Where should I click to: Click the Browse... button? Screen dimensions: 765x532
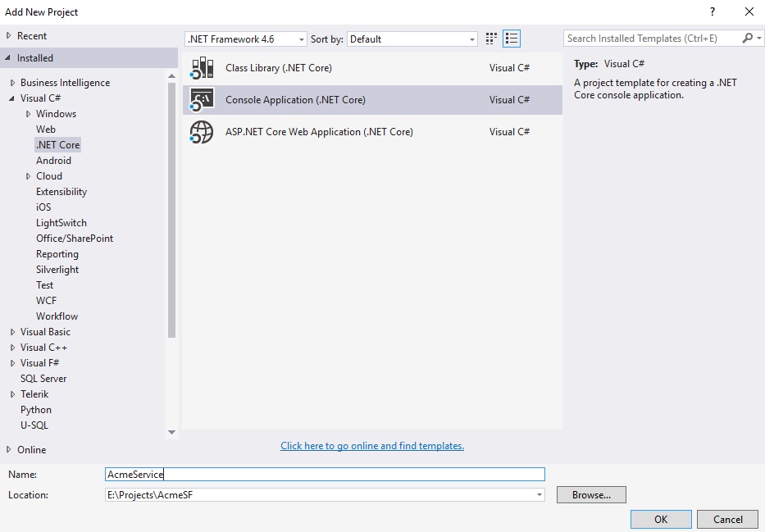(x=591, y=495)
